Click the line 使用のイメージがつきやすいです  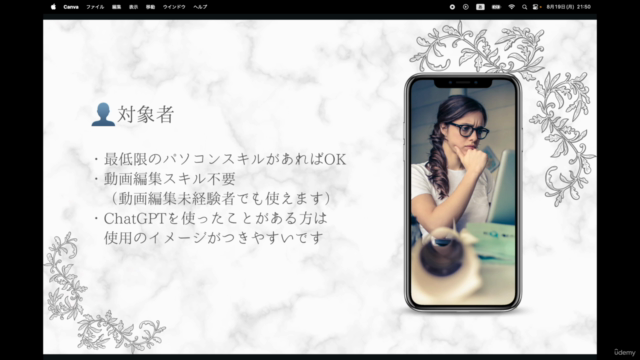(214, 238)
